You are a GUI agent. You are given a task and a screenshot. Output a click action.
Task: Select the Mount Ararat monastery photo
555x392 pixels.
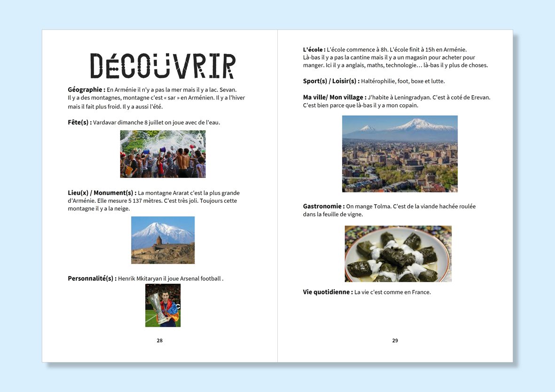click(x=163, y=240)
